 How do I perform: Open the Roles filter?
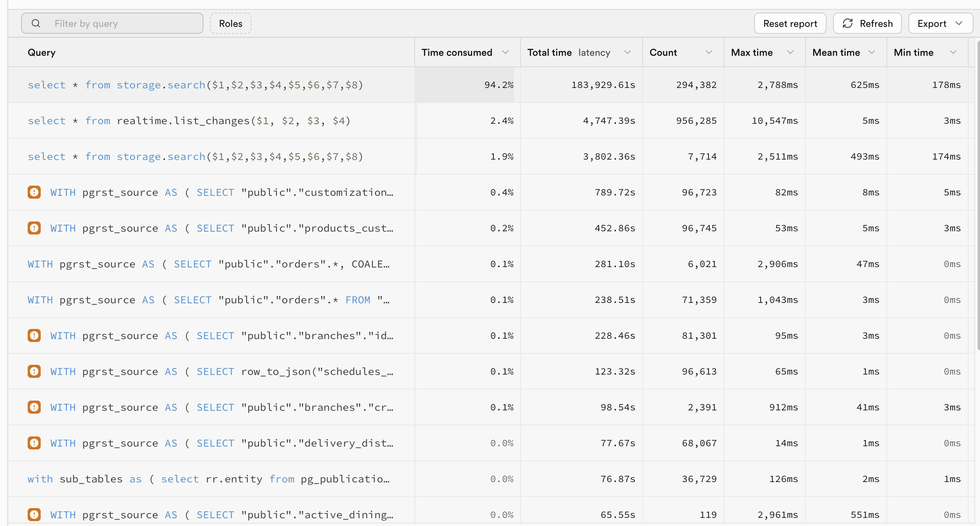click(x=230, y=24)
